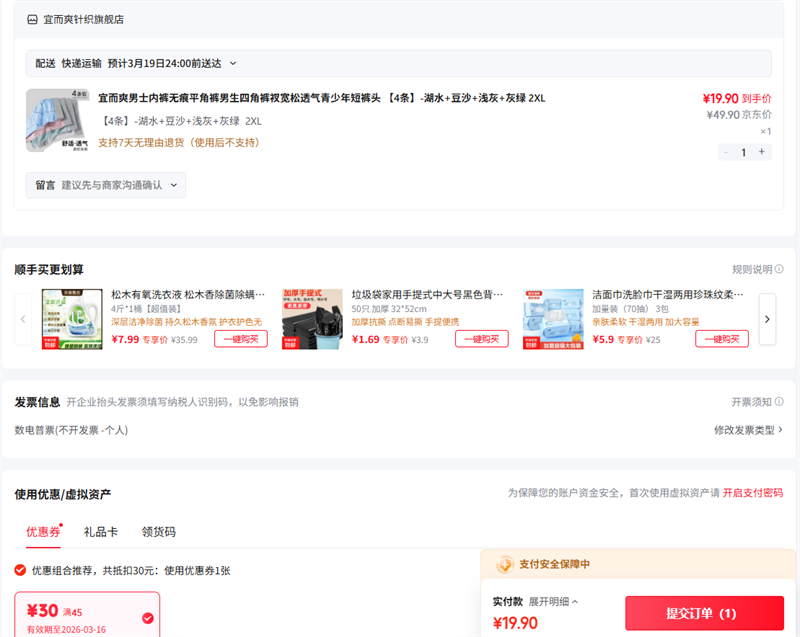
Task: Click the right arrow of the product carousel
Action: click(x=767, y=319)
